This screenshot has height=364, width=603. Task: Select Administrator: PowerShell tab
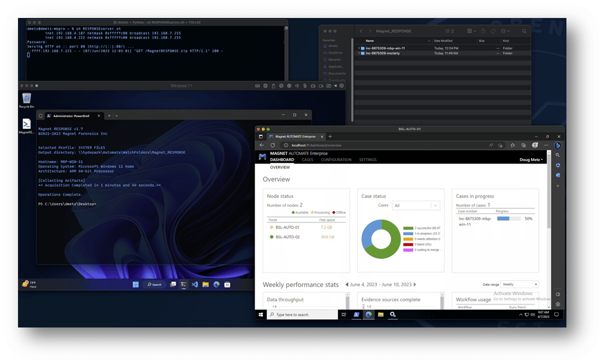tap(73, 116)
